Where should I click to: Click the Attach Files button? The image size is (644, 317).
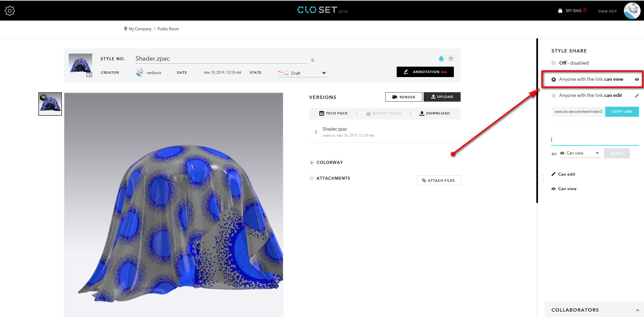point(438,180)
